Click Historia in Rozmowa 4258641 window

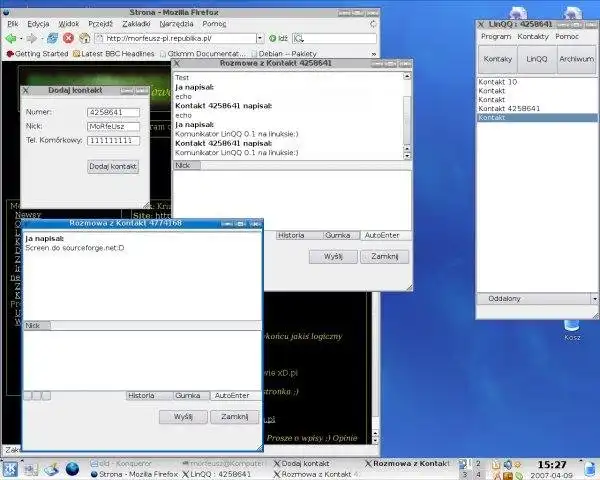coord(298,235)
